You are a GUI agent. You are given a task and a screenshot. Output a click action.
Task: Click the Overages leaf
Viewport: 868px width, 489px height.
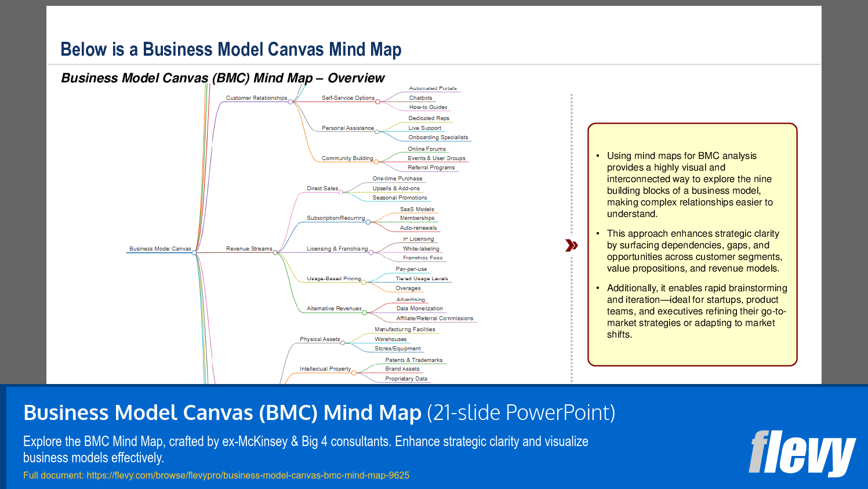click(x=408, y=288)
